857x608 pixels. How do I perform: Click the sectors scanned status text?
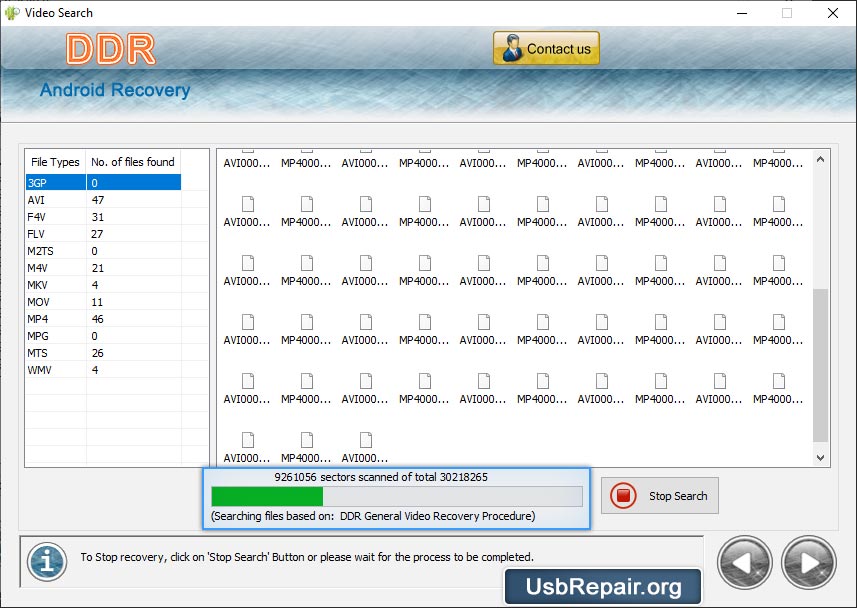[x=381, y=477]
